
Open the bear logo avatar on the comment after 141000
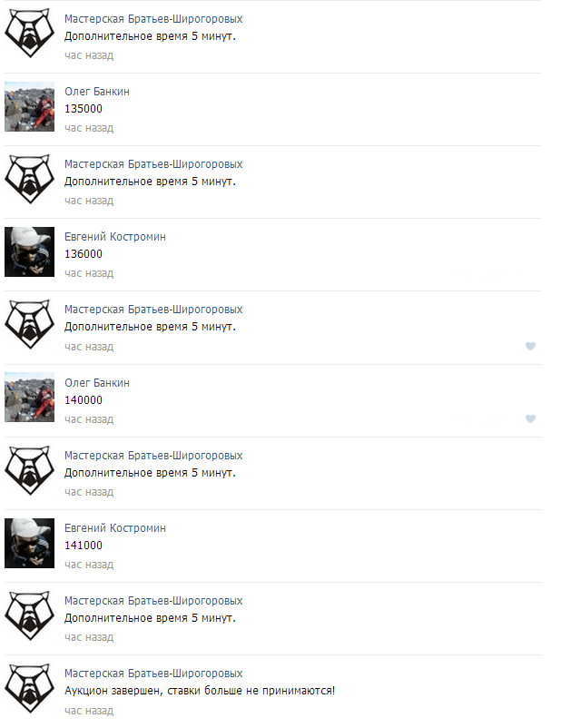pyautogui.click(x=29, y=615)
